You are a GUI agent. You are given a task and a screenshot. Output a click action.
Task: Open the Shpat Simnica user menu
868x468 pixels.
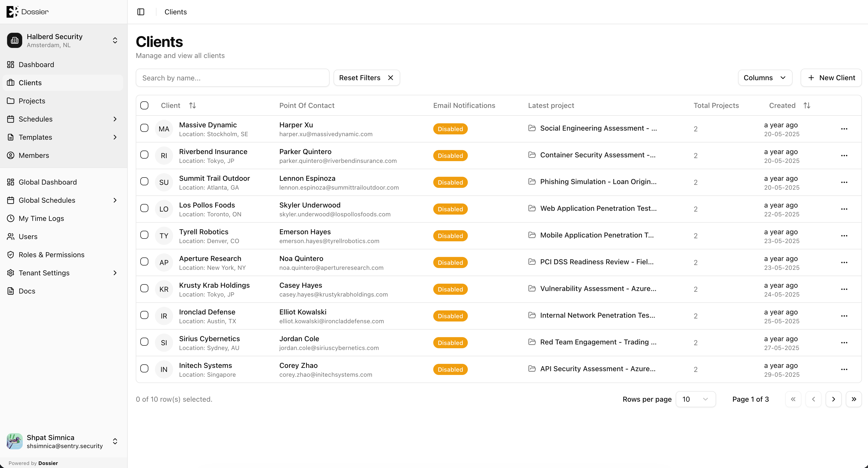tap(115, 441)
